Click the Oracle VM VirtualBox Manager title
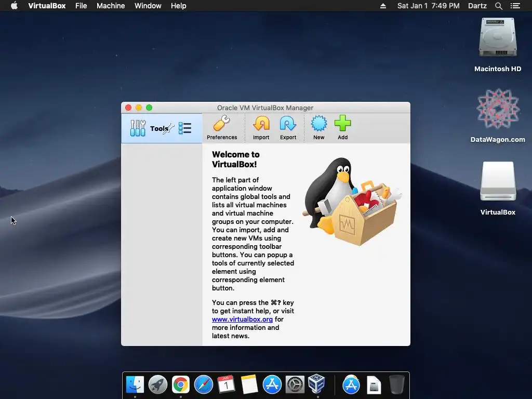The image size is (532, 399). [x=265, y=108]
